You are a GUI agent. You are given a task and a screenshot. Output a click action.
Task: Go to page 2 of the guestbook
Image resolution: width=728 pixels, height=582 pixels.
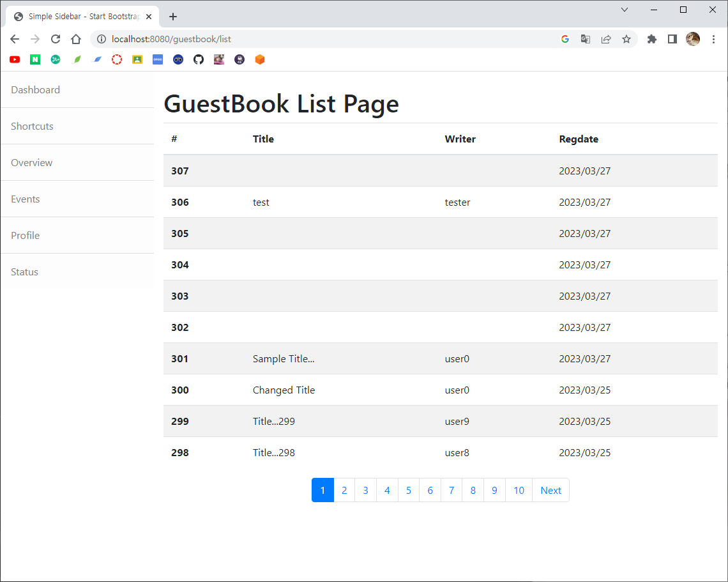pos(344,490)
